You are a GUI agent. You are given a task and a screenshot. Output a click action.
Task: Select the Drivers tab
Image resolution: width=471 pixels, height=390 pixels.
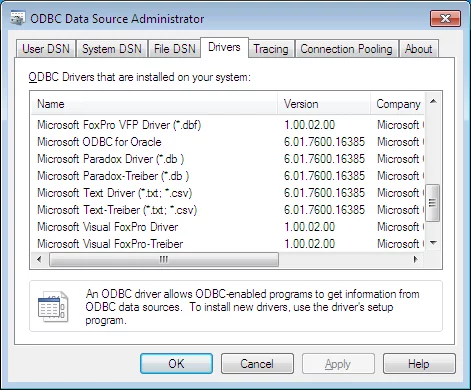[x=224, y=47]
